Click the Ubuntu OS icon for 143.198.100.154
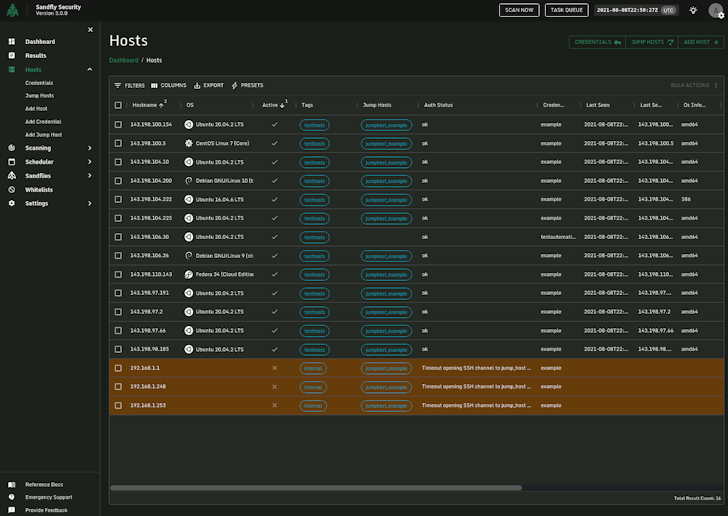The image size is (728, 516). tap(188, 124)
